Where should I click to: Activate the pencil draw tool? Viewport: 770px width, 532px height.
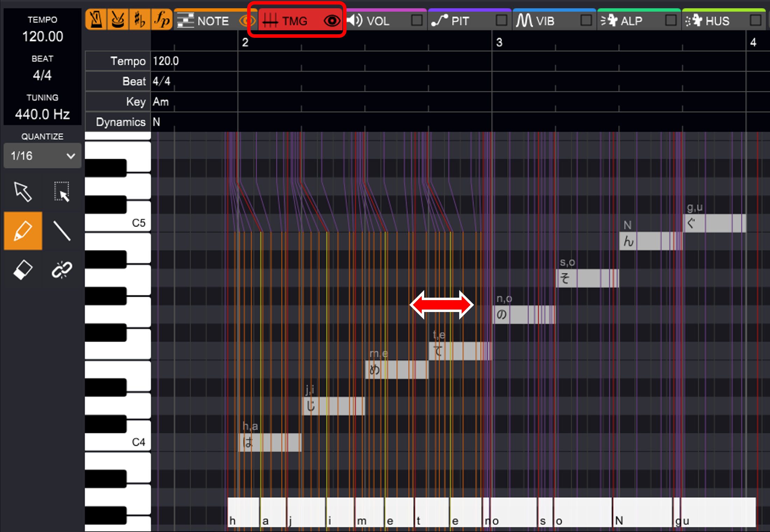(x=23, y=231)
